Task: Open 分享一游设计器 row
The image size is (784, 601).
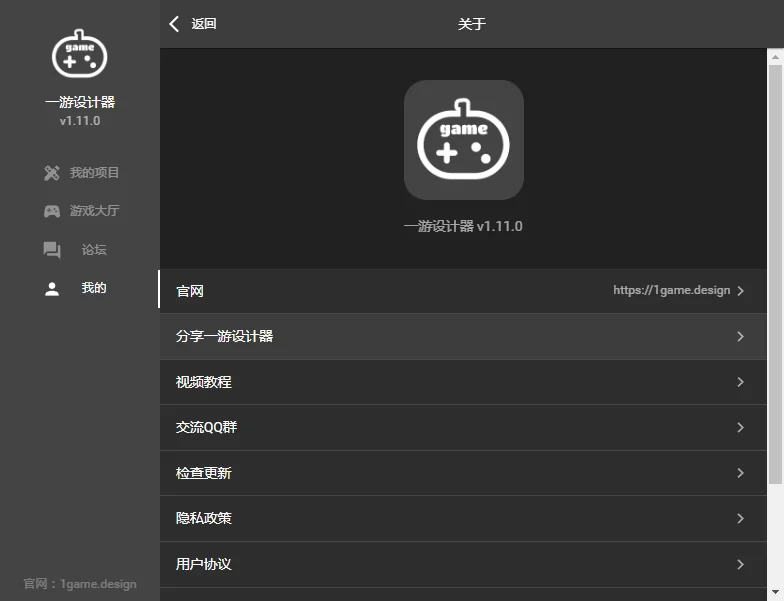Action: click(x=463, y=336)
